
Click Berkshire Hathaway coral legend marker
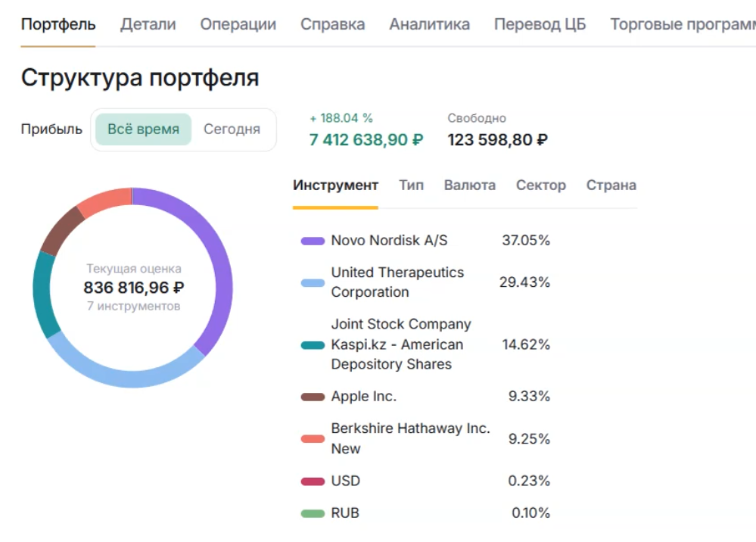(x=313, y=438)
